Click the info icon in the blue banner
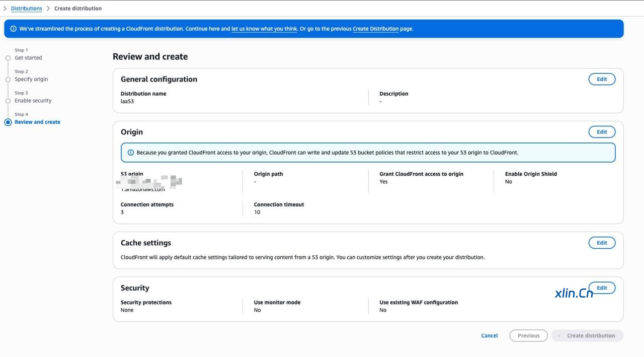The width and height of the screenshot is (644, 357). pyautogui.click(x=13, y=29)
